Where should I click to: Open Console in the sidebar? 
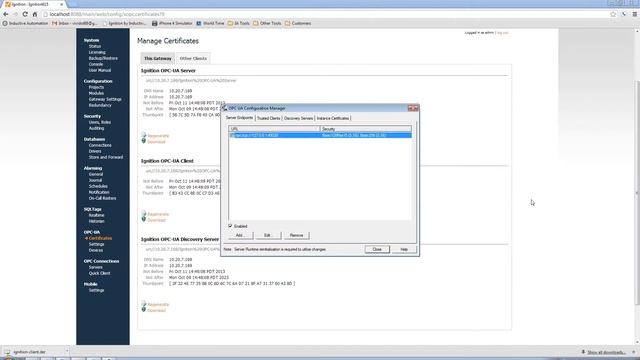96,64
